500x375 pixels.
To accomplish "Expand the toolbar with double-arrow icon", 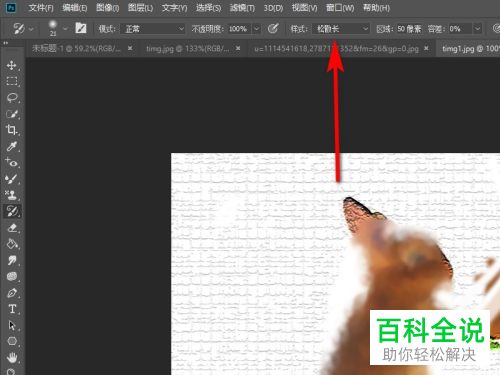I will pyautogui.click(x=5, y=43).
